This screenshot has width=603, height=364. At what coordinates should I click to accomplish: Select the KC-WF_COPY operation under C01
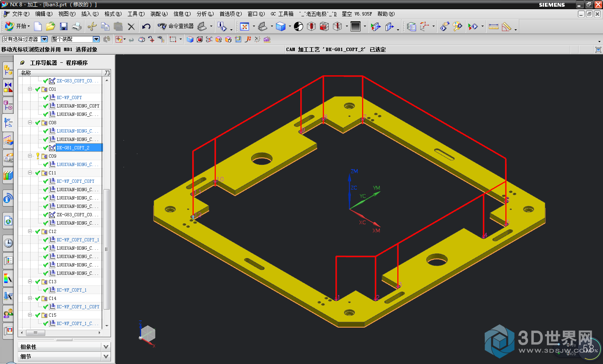[x=69, y=97]
